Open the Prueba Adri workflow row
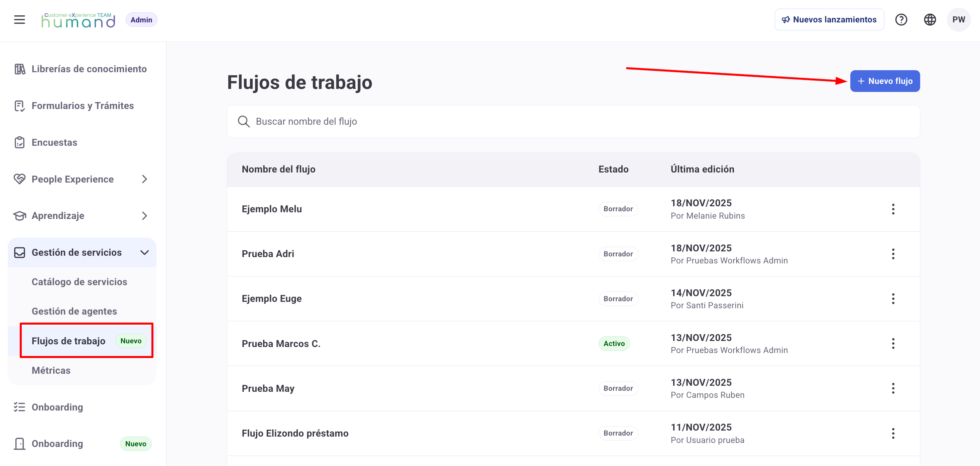Image resolution: width=980 pixels, height=466 pixels. pyautogui.click(x=268, y=254)
